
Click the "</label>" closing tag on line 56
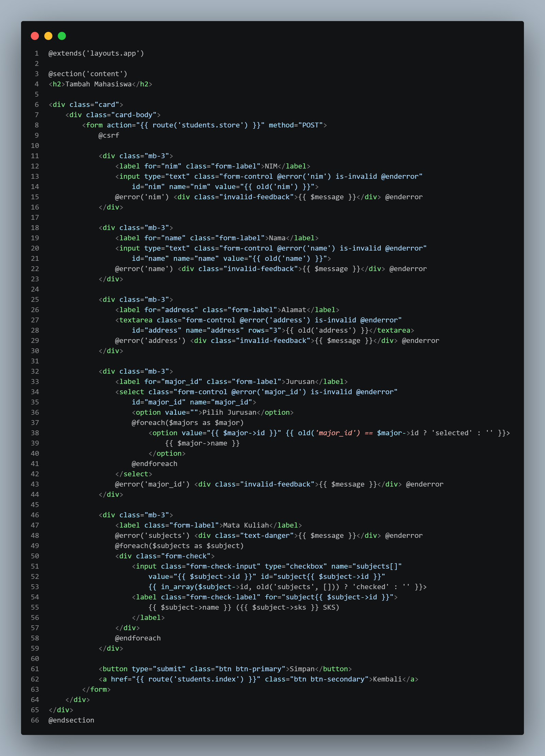point(149,617)
